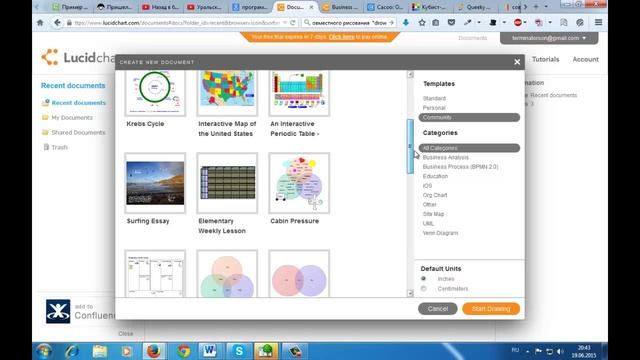Filter templates by Education category
Screen dimensions: 640x360
435,176
